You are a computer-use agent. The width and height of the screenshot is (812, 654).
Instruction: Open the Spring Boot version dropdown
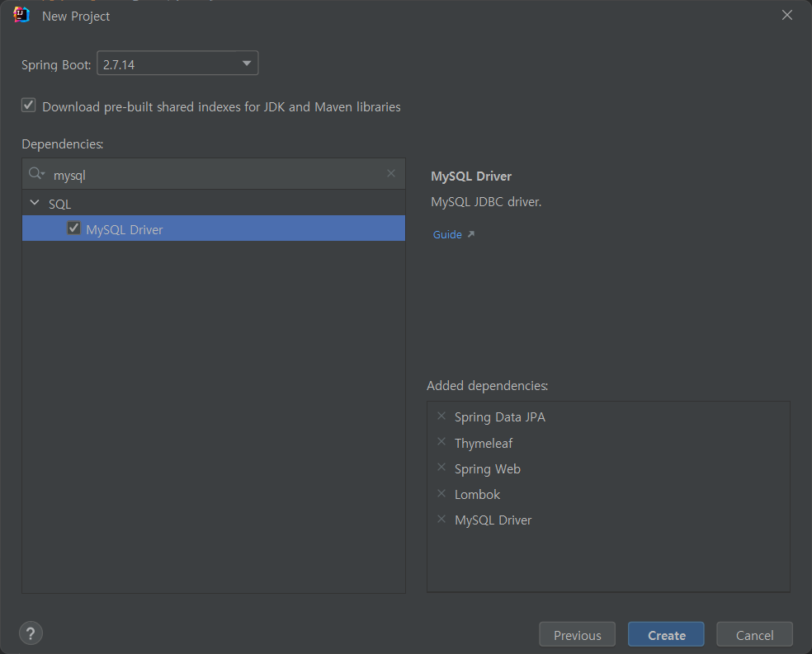177,64
